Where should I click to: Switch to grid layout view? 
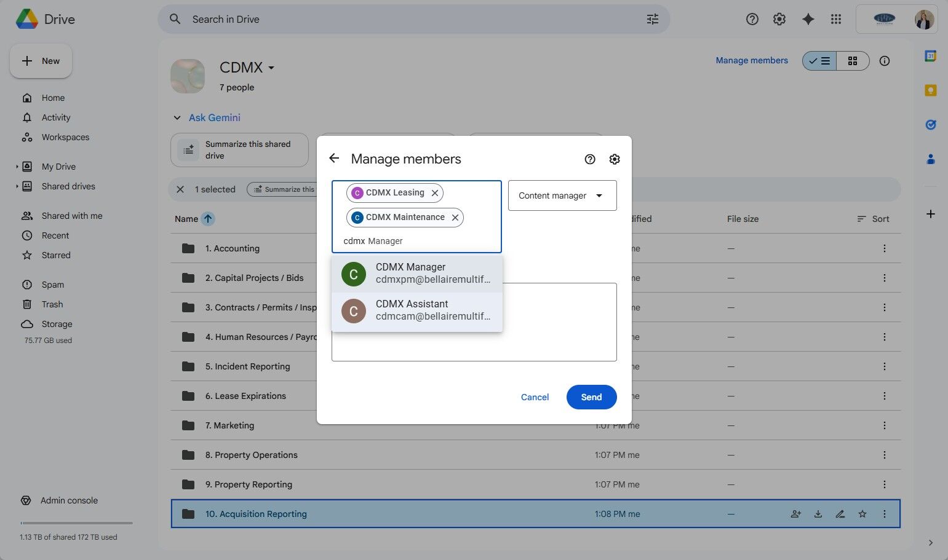point(853,61)
